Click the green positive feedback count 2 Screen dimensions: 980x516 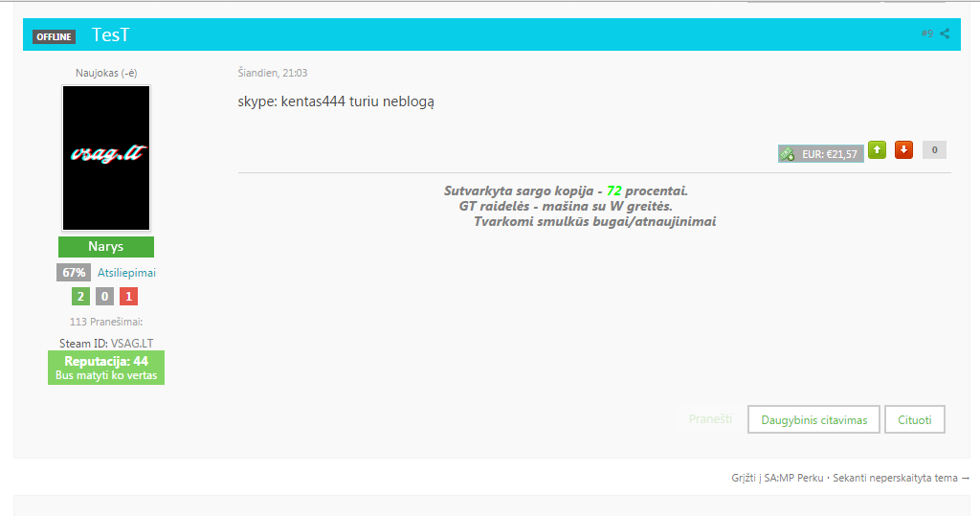tap(80, 297)
